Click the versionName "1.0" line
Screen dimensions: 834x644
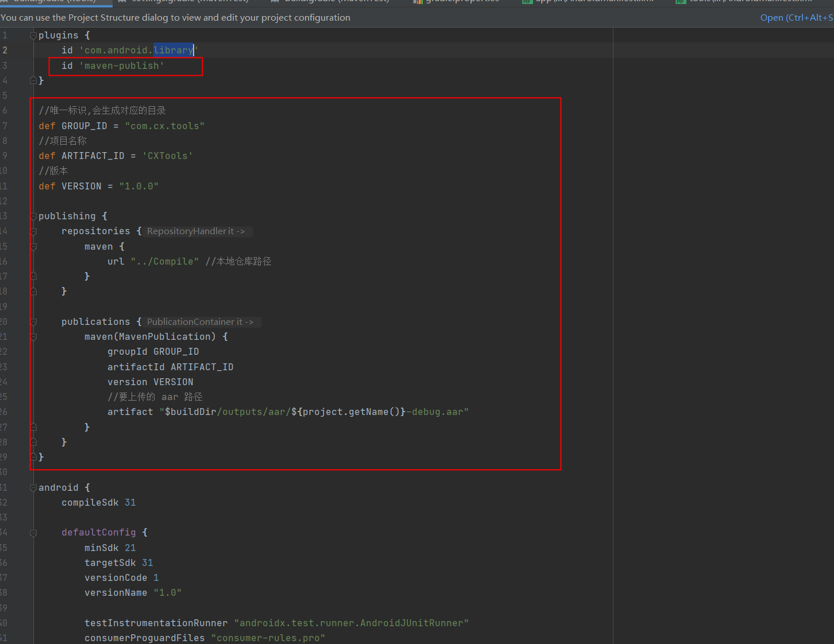coord(133,593)
